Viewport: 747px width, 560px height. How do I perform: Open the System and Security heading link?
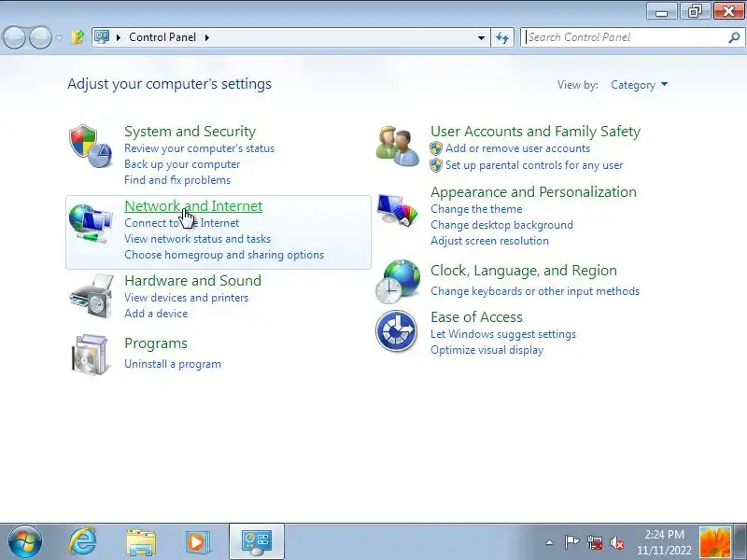tap(190, 131)
